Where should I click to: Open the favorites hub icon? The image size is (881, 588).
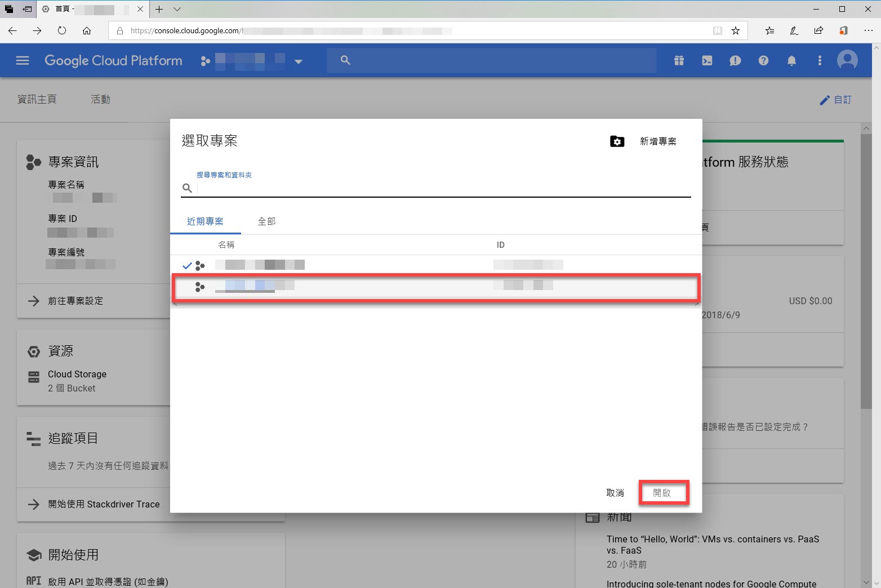click(769, 31)
